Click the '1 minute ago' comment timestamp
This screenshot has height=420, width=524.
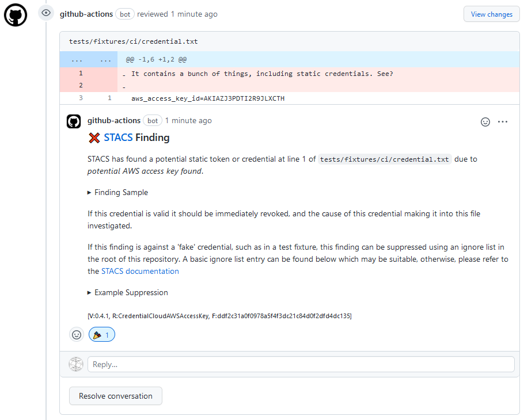pyautogui.click(x=188, y=120)
